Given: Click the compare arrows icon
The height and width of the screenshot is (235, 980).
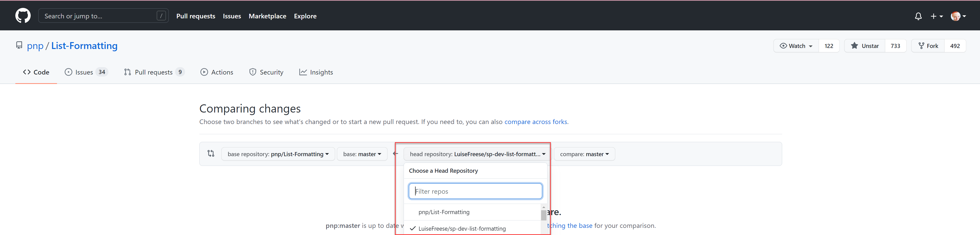Looking at the screenshot, I should [211, 154].
